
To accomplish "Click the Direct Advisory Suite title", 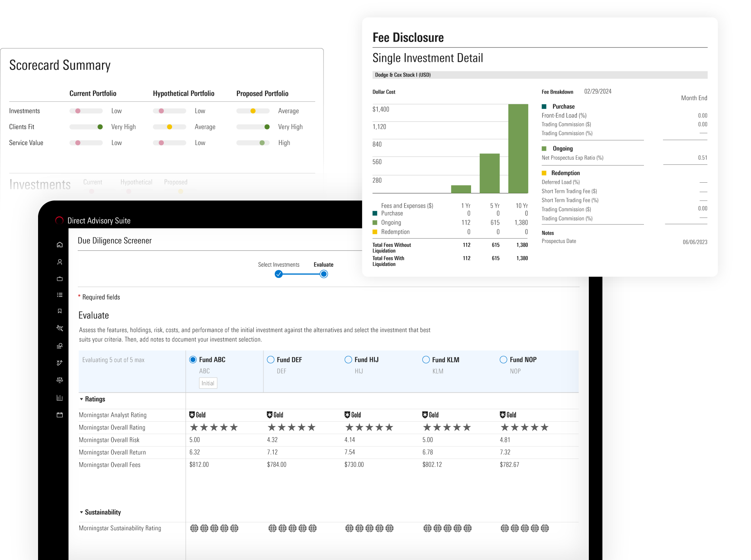I will coord(99,221).
